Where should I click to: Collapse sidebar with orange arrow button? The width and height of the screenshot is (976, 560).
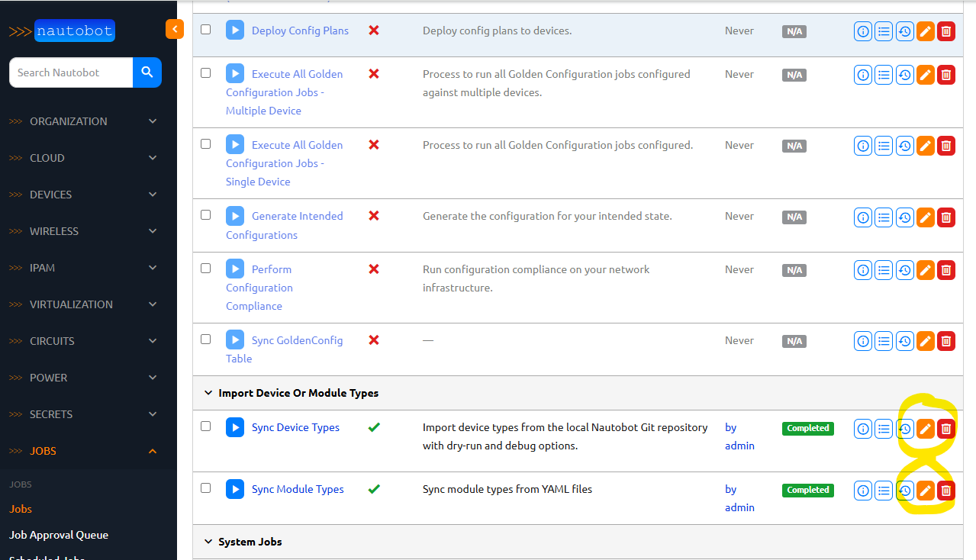(x=175, y=30)
